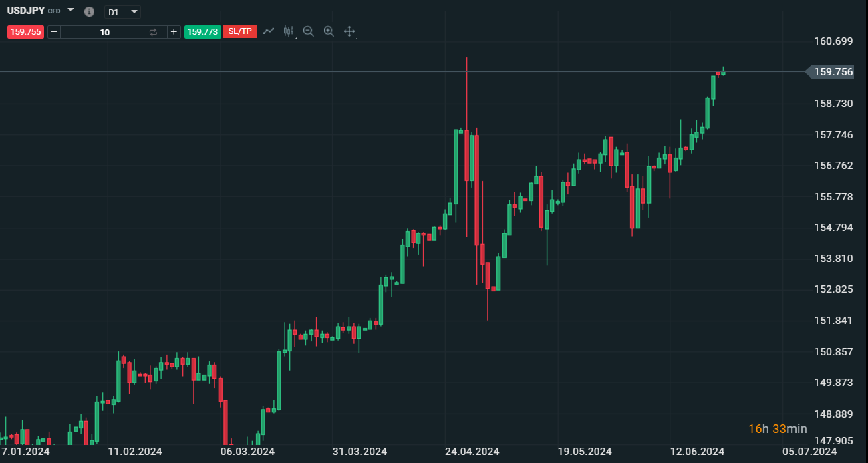Increase volume with the plus button

(x=174, y=32)
